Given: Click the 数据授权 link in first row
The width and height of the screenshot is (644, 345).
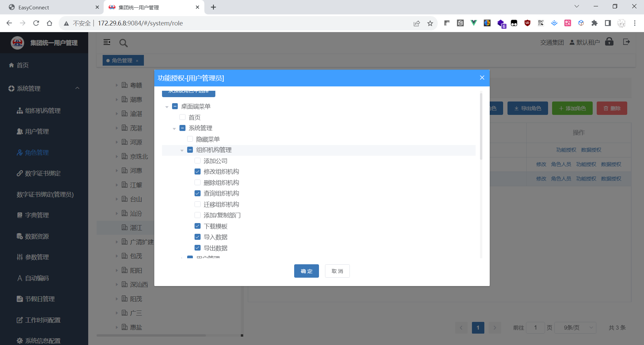Looking at the screenshot, I should coord(591,150).
